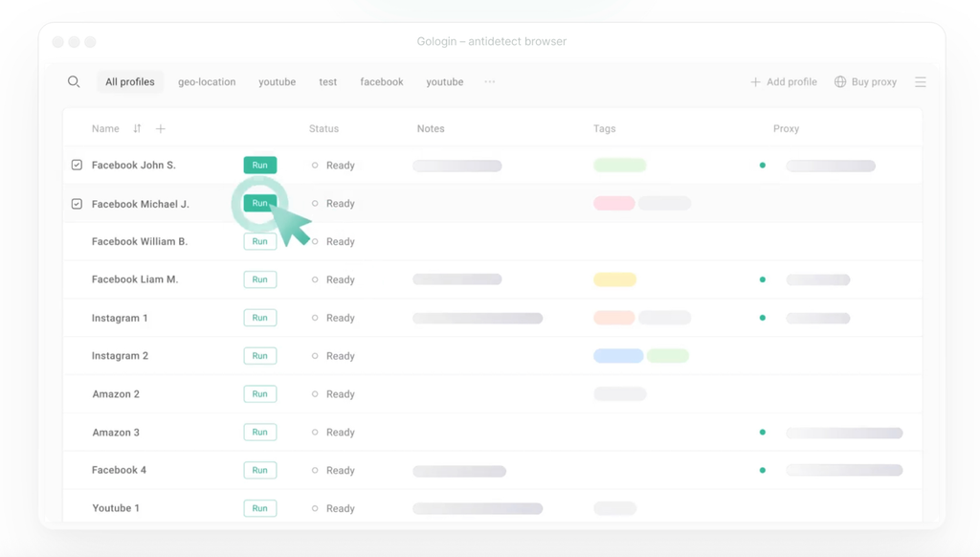Run the Youtube 1 profile
Viewport: 980px width, 557px height.
(x=260, y=508)
